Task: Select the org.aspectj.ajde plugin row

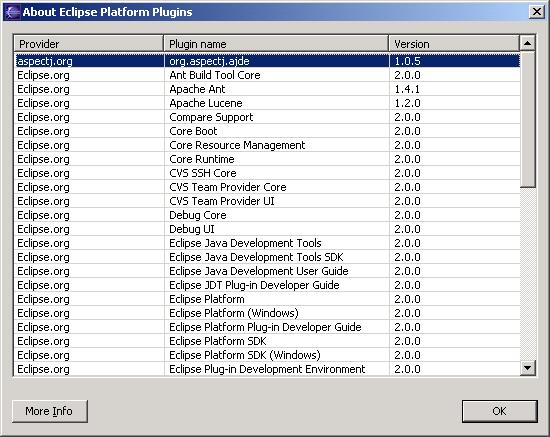Action: click(x=267, y=61)
